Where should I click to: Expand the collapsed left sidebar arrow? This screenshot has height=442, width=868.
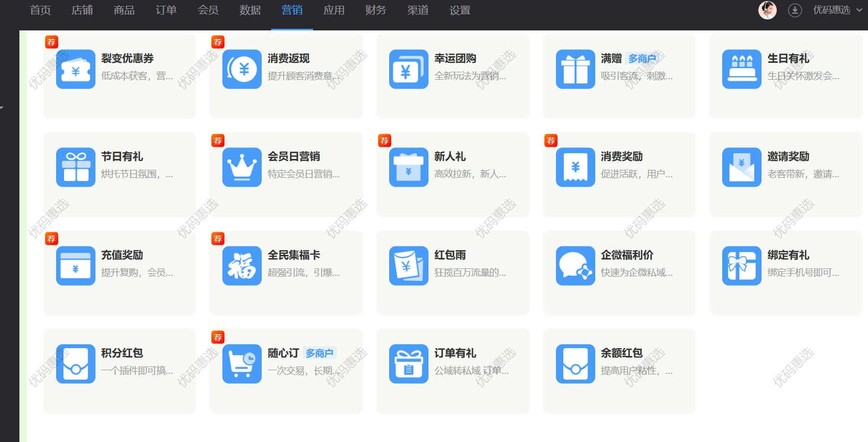(x=2, y=107)
